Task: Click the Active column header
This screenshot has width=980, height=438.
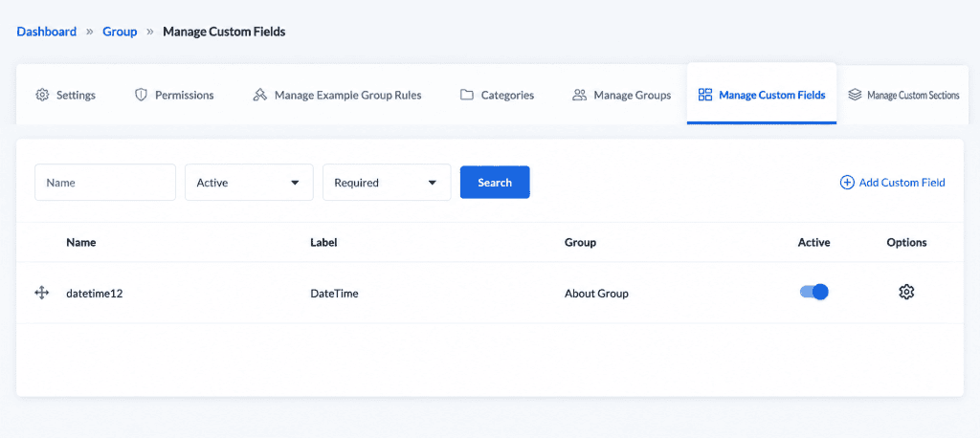Action: pos(814,243)
